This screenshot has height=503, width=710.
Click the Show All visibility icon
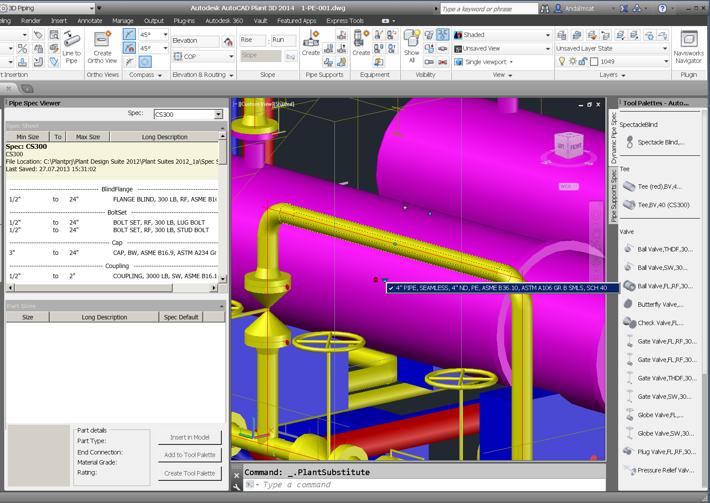pyautogui.click(x=411, y=46)
